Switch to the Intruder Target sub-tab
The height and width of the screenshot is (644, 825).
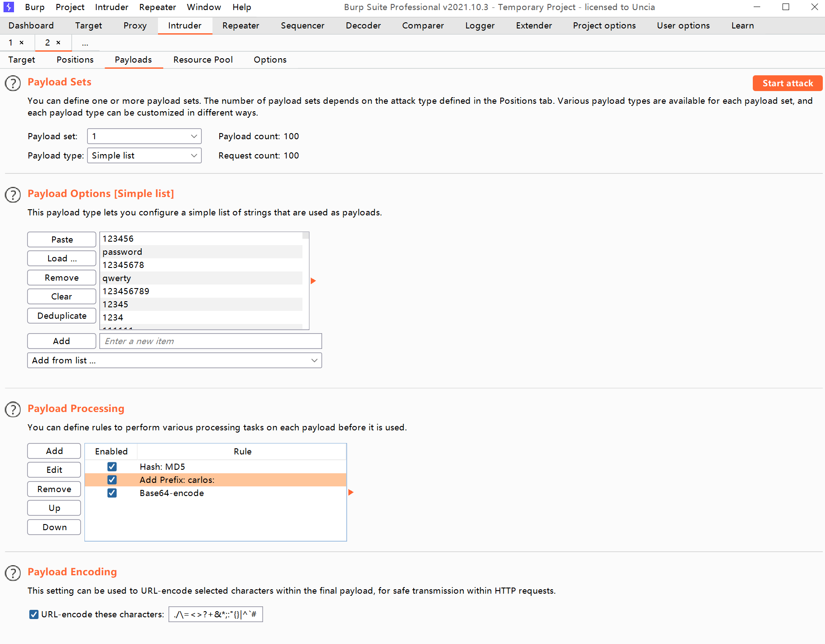click(x=21, y=60)
